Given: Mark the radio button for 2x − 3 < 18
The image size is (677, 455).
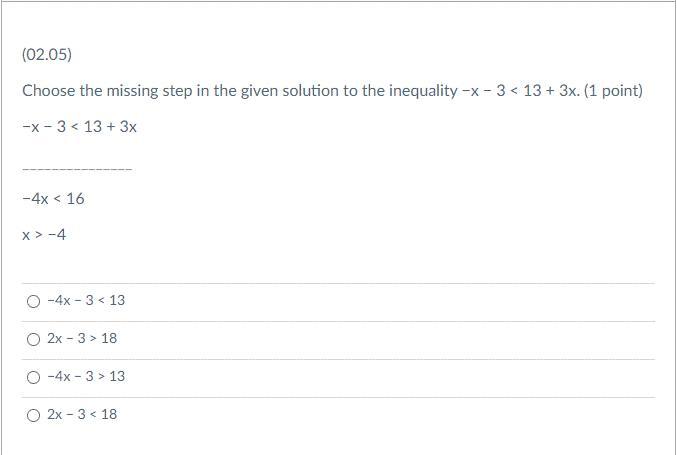Looking at the screenshot, I should pos(34,415).
